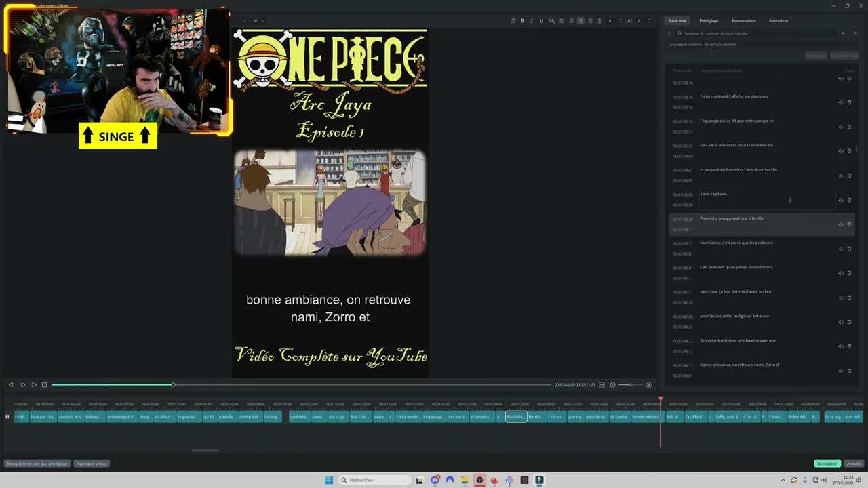Click the fit timeline to window icon
868x488 pixels.
603,385
